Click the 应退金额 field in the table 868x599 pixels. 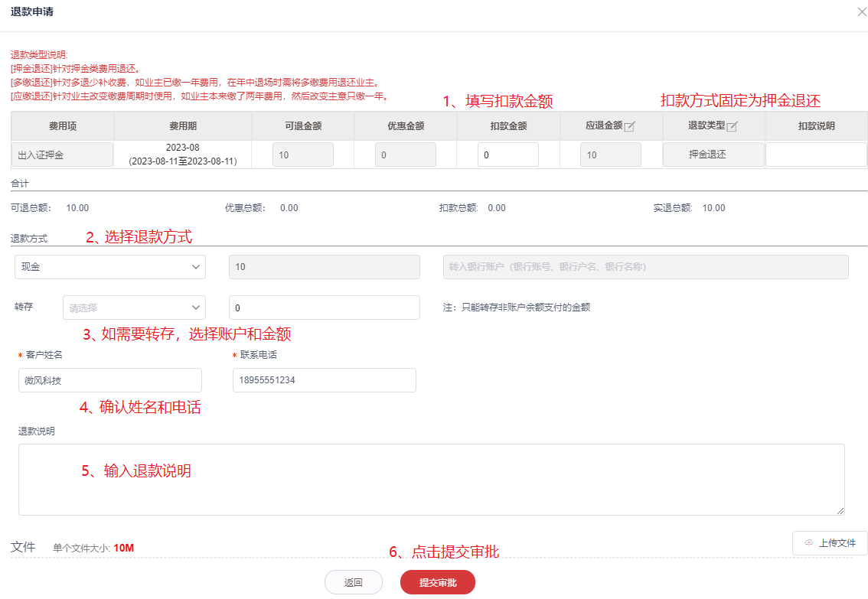[611, 155]
